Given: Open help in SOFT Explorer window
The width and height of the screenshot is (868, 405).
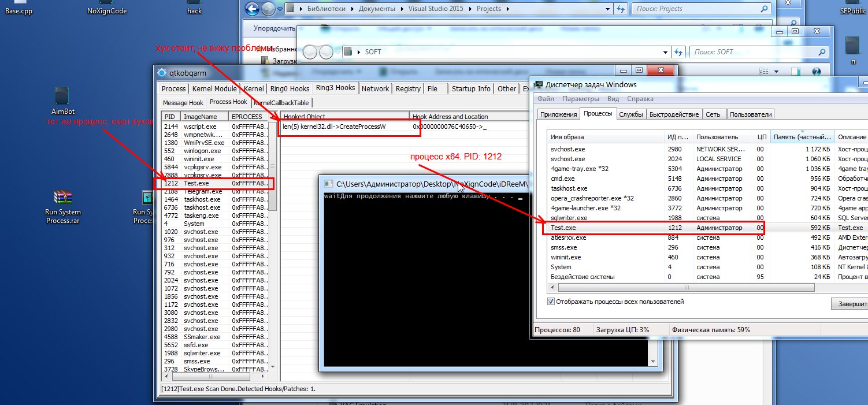Looking at the screenshot, I should (817, 71).
